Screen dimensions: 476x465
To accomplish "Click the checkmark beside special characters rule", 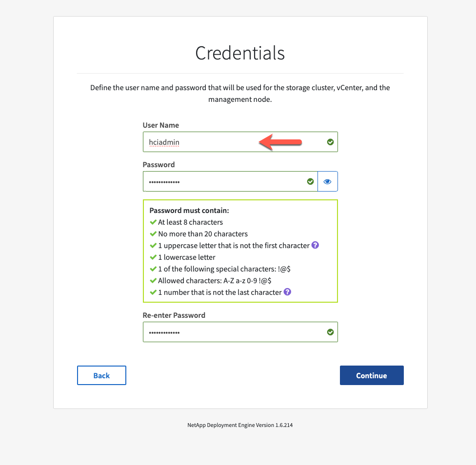I will 153,269.
